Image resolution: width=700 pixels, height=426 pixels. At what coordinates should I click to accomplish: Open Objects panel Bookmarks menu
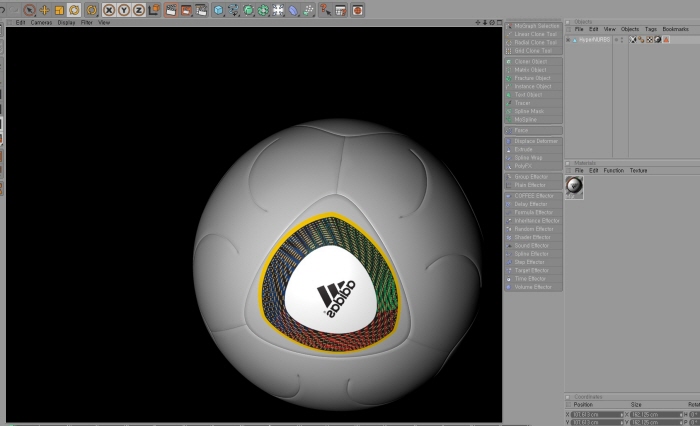point(675,29)
